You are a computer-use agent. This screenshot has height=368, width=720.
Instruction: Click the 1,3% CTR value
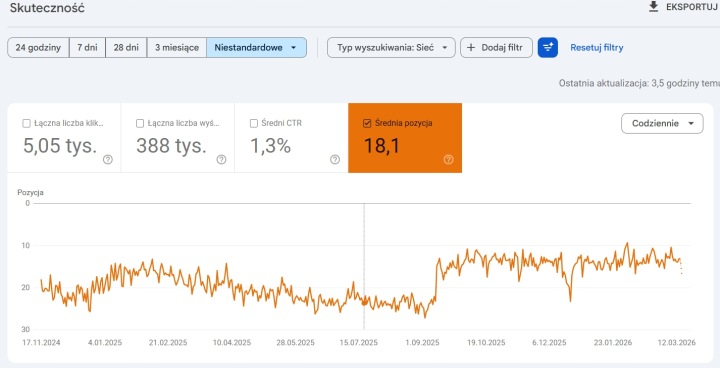coord(270,146)
